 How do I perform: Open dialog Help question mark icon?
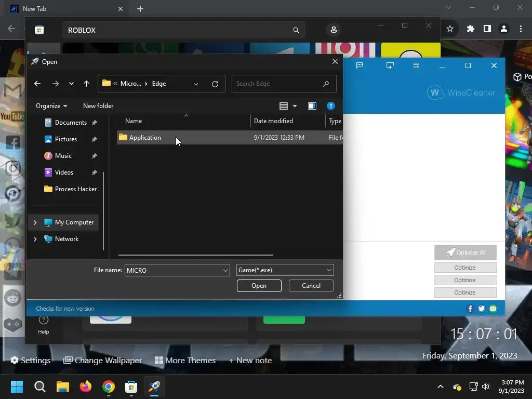point(331,106)
